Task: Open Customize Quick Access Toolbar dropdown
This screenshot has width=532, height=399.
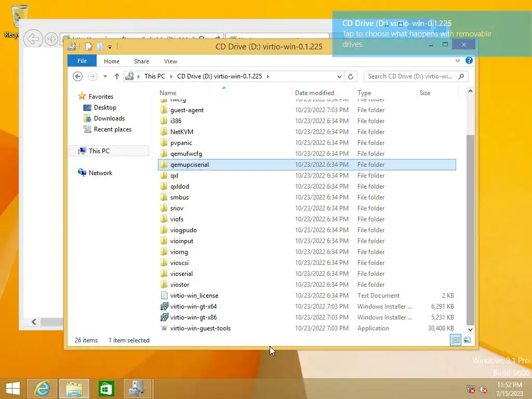Action: [x=110, y=47]
